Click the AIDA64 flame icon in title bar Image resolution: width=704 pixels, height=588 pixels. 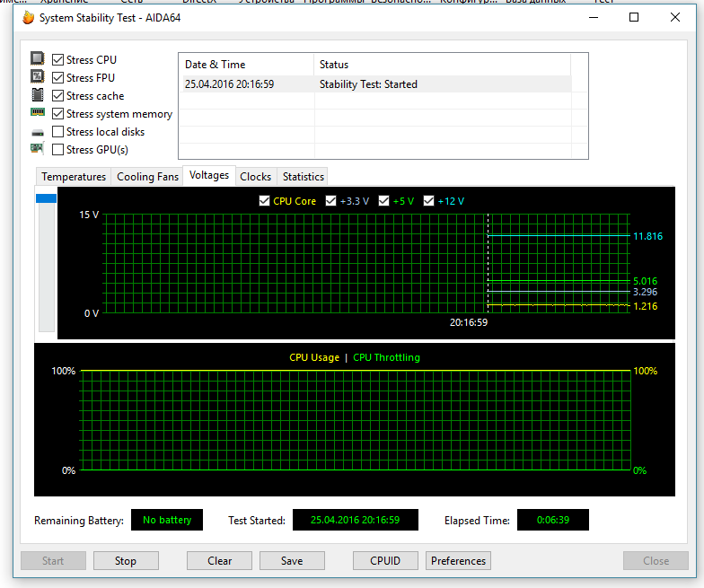[x=29, y=18]
